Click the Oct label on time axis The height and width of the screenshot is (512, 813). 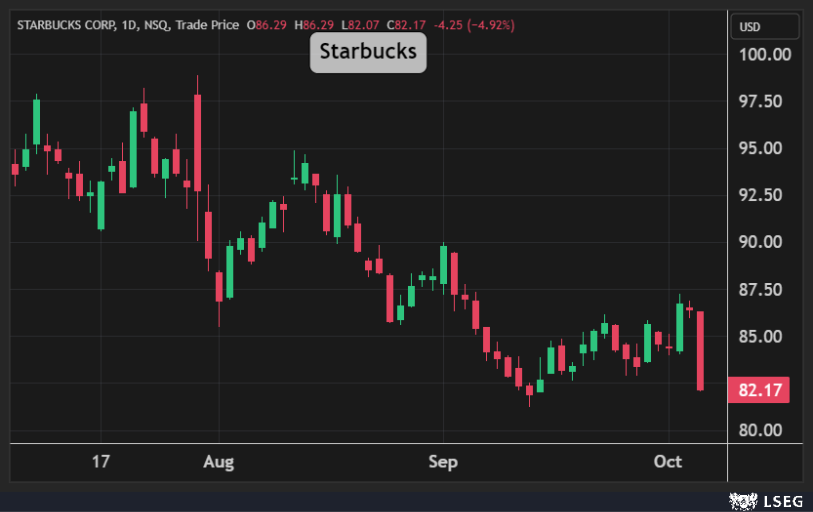click(x=667, y=461)
